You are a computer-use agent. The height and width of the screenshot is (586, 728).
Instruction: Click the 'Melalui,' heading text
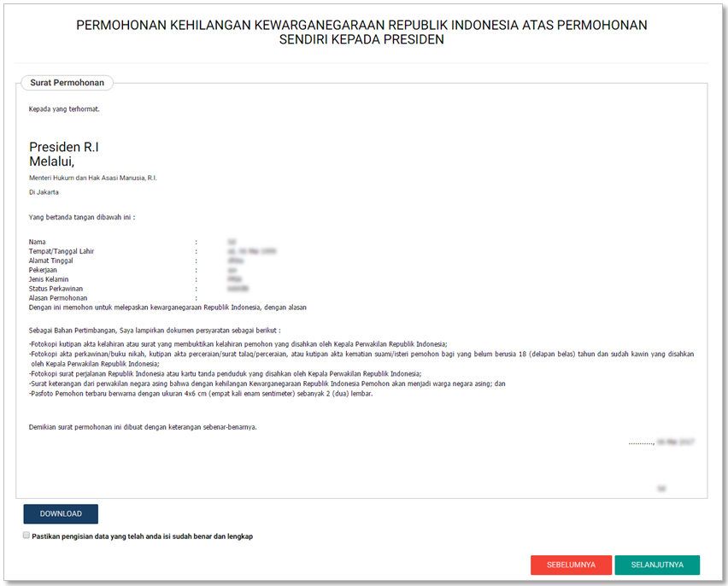(x=52, y=161)
